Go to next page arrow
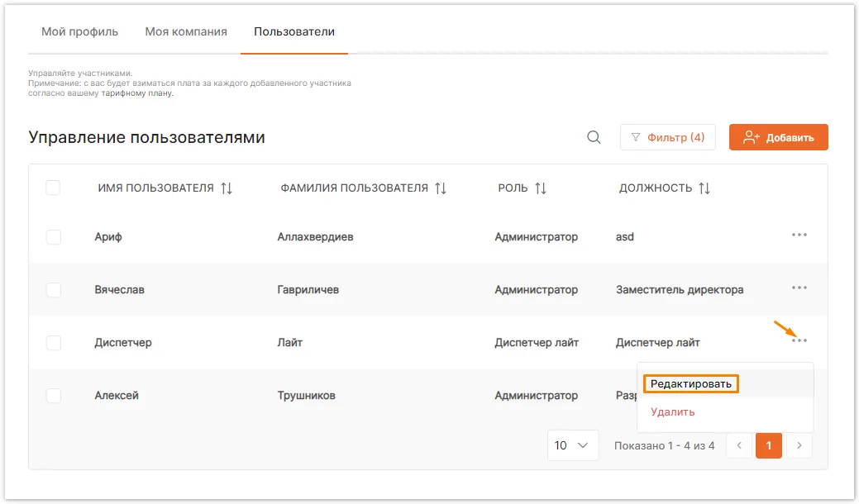This screenshot has height=504, width=859. coord(799,445)
